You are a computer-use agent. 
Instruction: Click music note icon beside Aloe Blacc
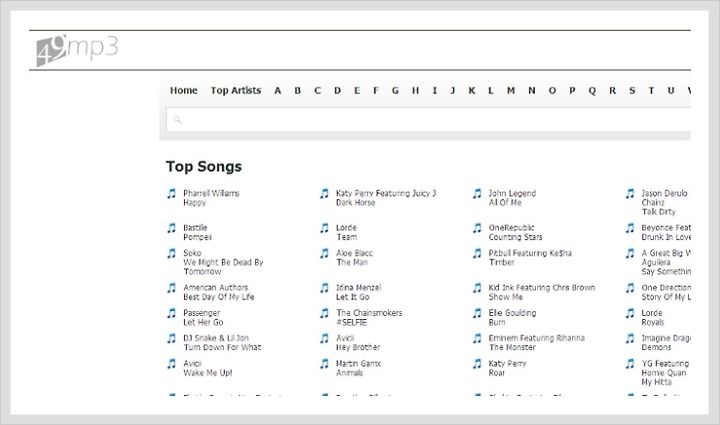tap(324, 253)
